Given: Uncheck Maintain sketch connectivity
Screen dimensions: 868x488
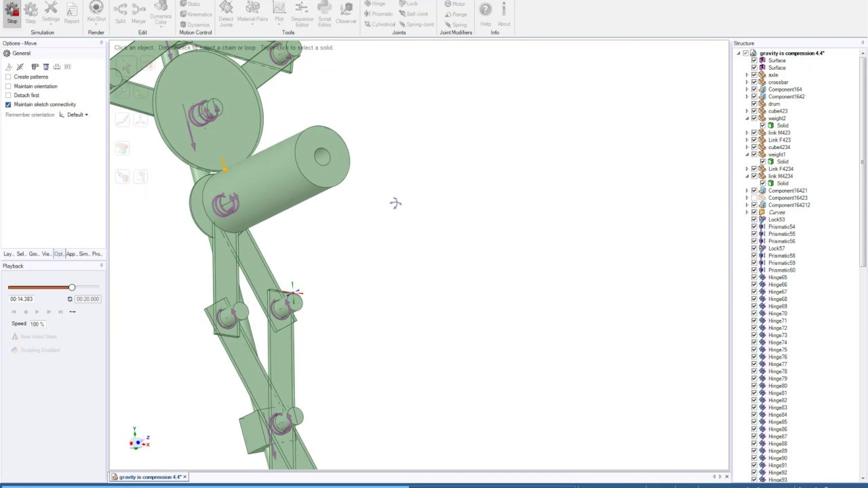Looking at the screenshot, I should 8,104.
